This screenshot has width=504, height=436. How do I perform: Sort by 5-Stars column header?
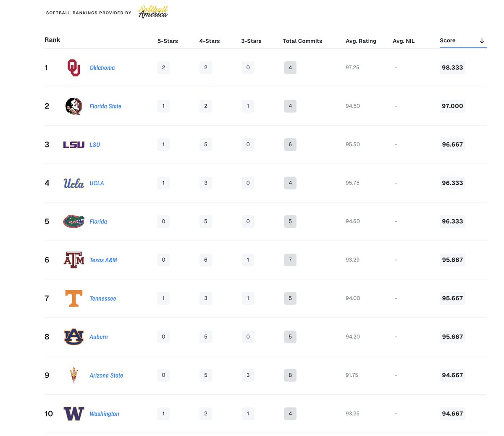[x=168, y=41]
